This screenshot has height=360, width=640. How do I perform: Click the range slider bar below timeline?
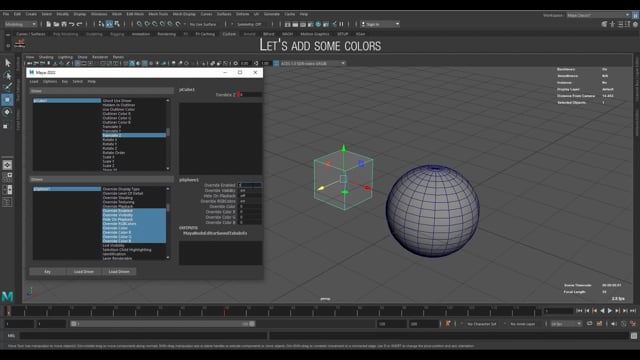click(x=162, y=324)
